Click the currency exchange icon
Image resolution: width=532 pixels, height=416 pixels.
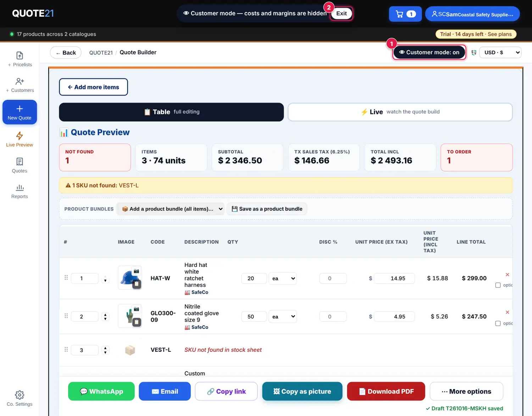pos(473,53)
